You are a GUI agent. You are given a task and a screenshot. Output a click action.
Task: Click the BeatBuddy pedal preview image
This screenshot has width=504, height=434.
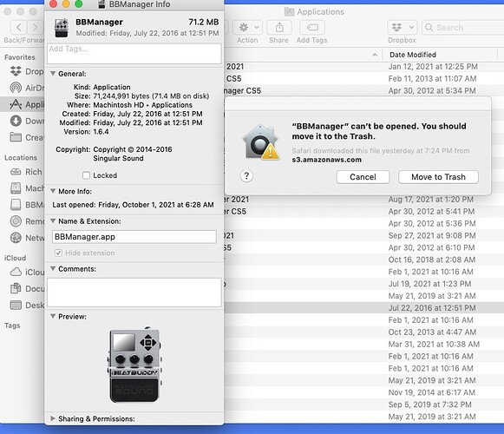tap(134, 365)
